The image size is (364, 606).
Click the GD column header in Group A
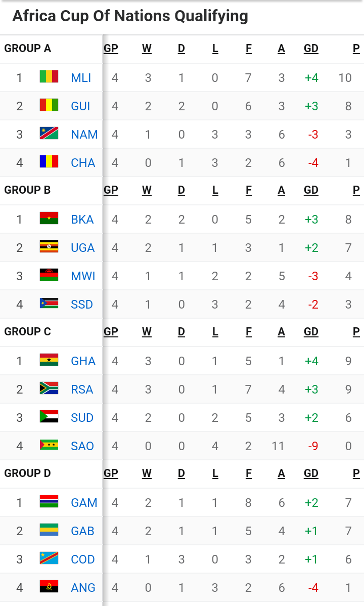pos(311,49)
